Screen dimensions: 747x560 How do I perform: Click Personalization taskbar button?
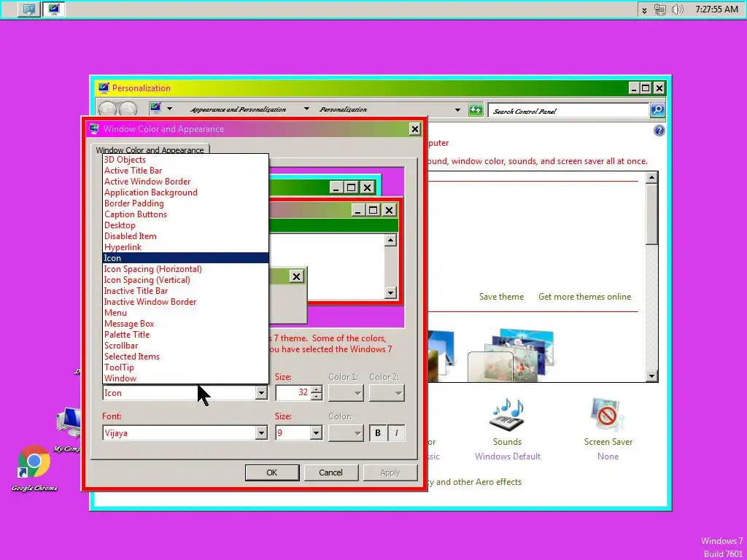tap(54, 9)
